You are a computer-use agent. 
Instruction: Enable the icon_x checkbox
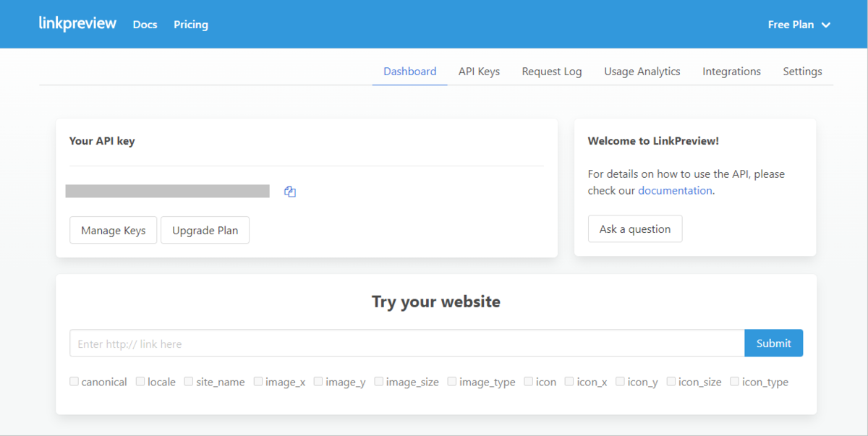tap(569, 381)
